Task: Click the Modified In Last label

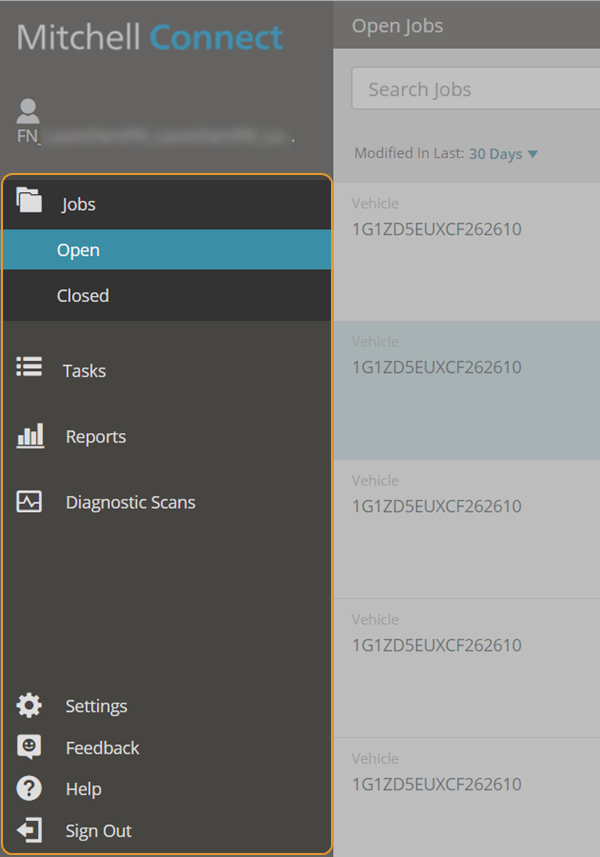Action: point(409,153)
